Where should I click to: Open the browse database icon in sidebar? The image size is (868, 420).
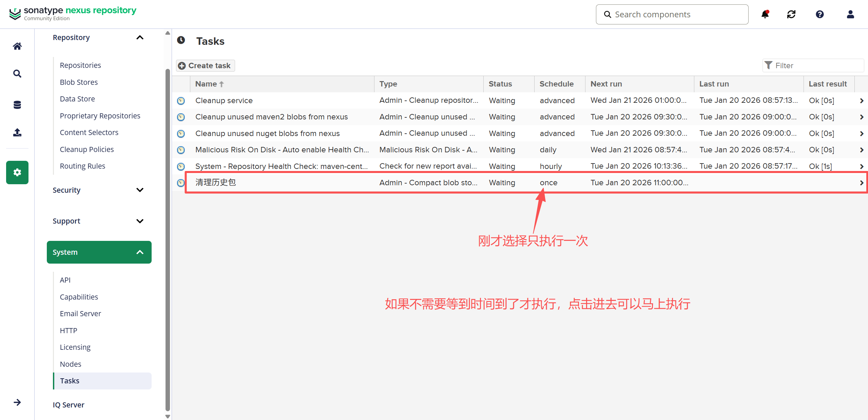click(17, 105)
